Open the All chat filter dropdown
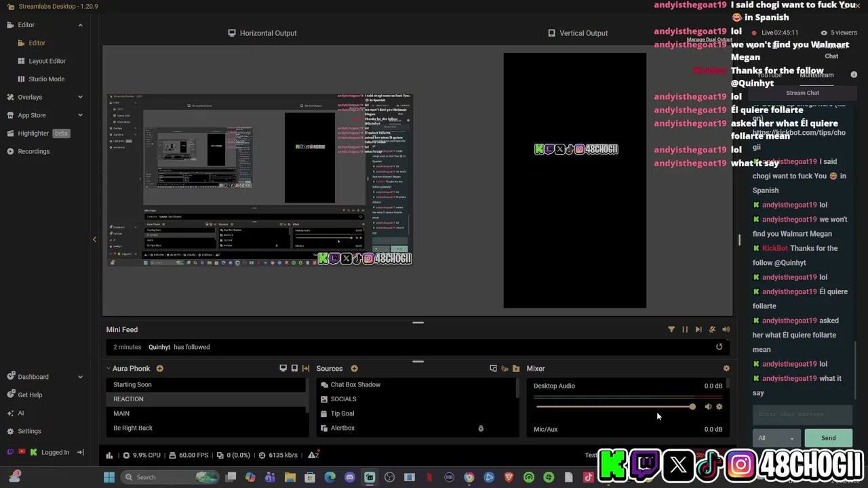Viewport: 868px width, 488px height. click(776, 438)
